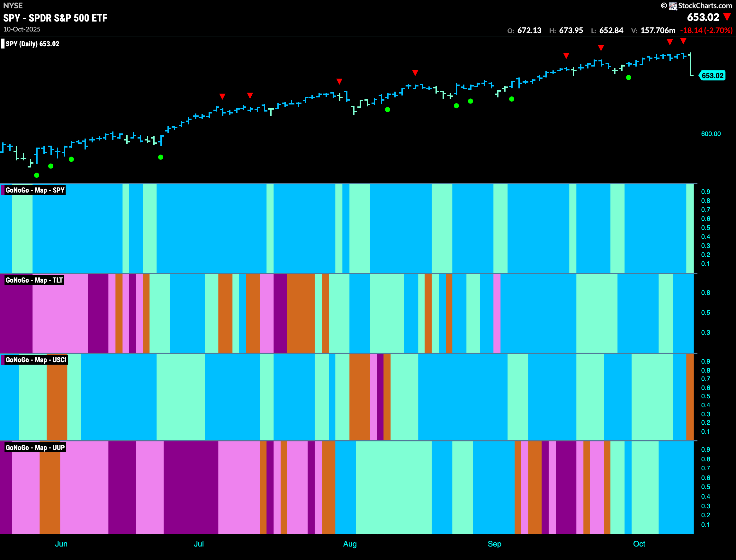736x560 pixels.
Task: Click the lowest green dot on the price chart
Action: (37, 175)
